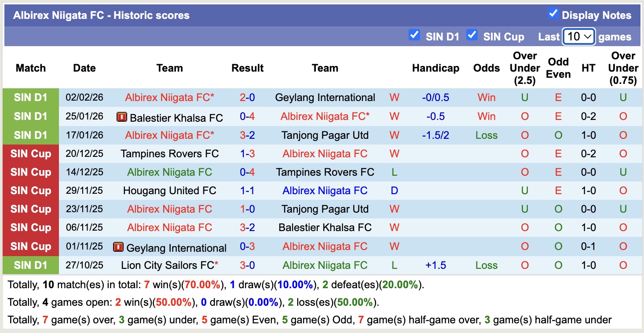Click the Odd Even column header
The image size is (644, 333).
coord(558,68)
